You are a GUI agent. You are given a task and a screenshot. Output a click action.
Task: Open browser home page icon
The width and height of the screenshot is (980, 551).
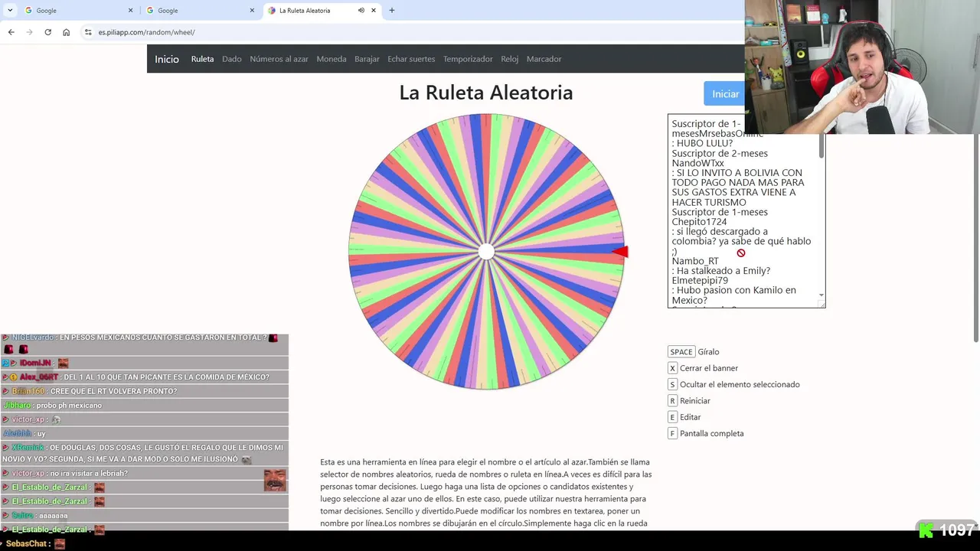point(67,32)
